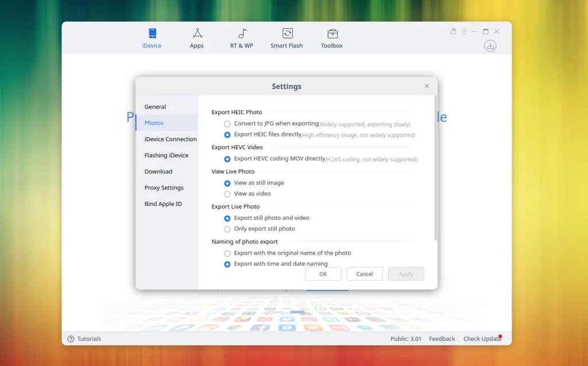This screenshot has width=588, height=366.
Task: Open the Flashing iDevice settings section
Action: coord(167,155)
